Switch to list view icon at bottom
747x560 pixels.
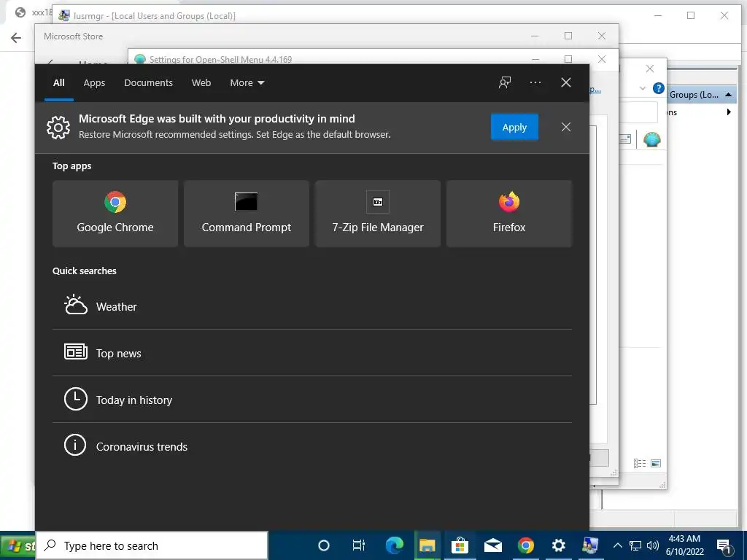click(x=640, y=463)
